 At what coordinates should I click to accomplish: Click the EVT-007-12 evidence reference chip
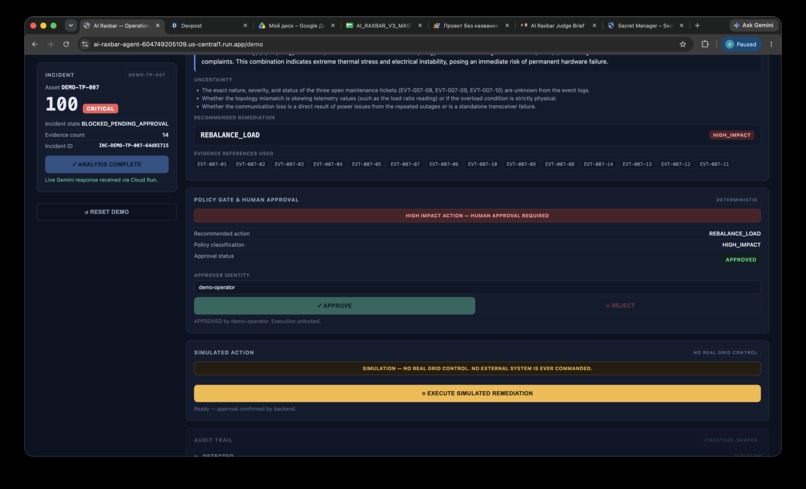(x=675, y=165)
